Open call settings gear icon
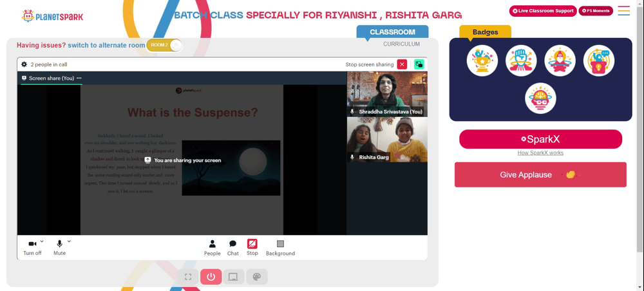Screen dimensions: 644x291 pos(24,64)
